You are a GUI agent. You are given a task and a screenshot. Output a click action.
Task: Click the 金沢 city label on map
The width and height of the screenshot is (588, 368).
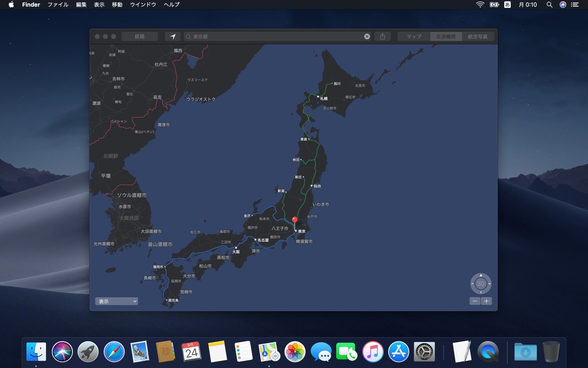coord(247,216)
